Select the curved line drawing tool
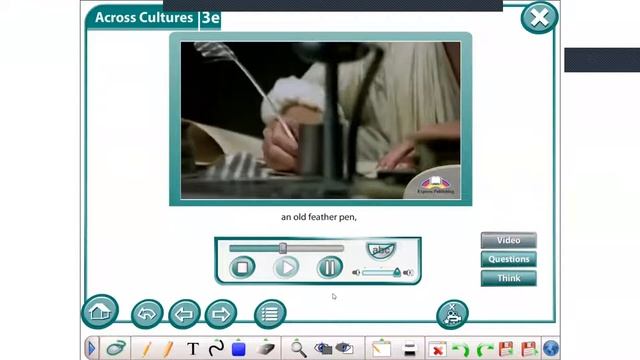The width and height of the screenshot is (640, 360). pyautogui.click(x=216, y=348)
